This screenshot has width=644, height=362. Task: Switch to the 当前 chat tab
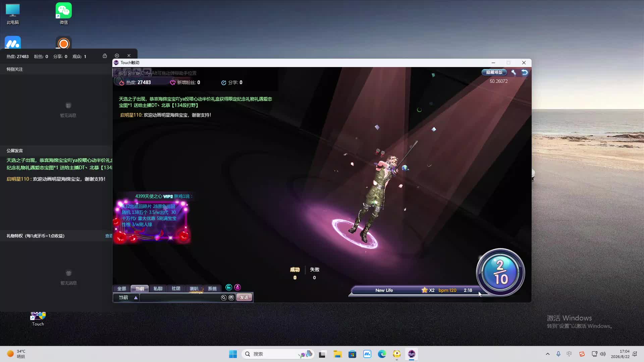(140, 289)
